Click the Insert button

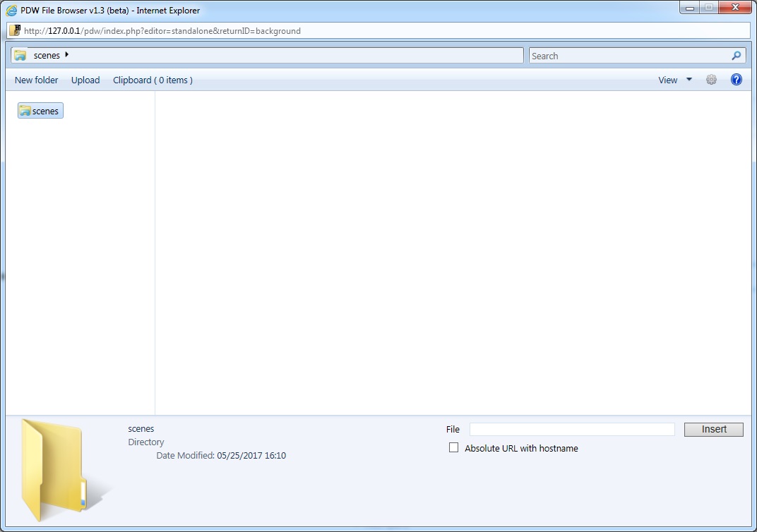click(x=713, y=429)
